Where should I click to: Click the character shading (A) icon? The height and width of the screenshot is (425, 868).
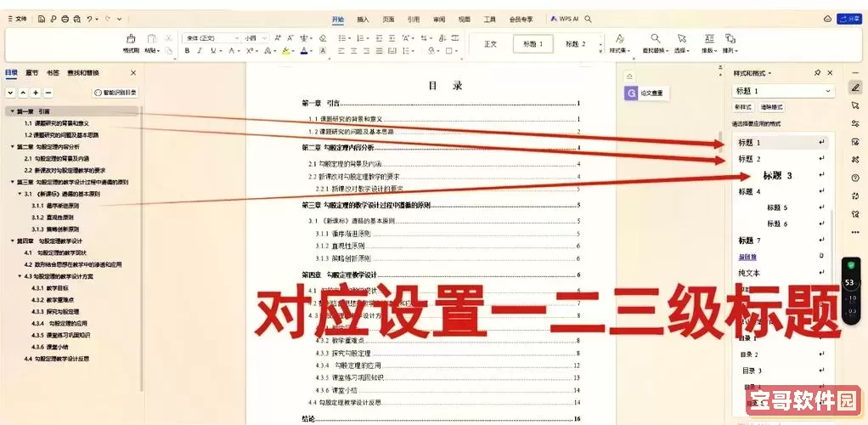[x=323, y=50]
